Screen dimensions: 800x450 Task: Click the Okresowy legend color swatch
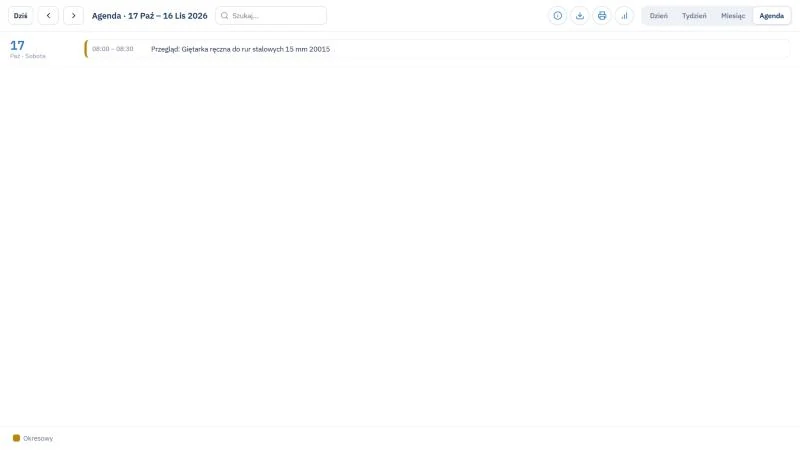click(16, 438)
